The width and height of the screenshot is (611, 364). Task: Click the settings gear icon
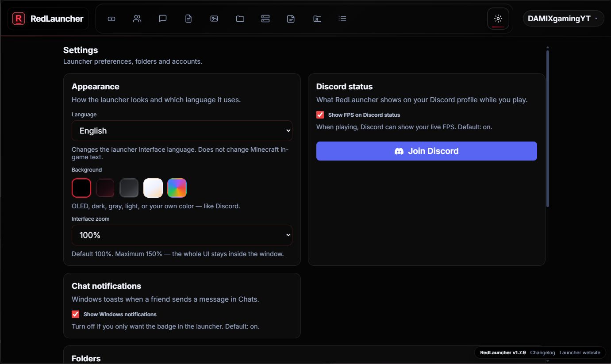[498, 19]
